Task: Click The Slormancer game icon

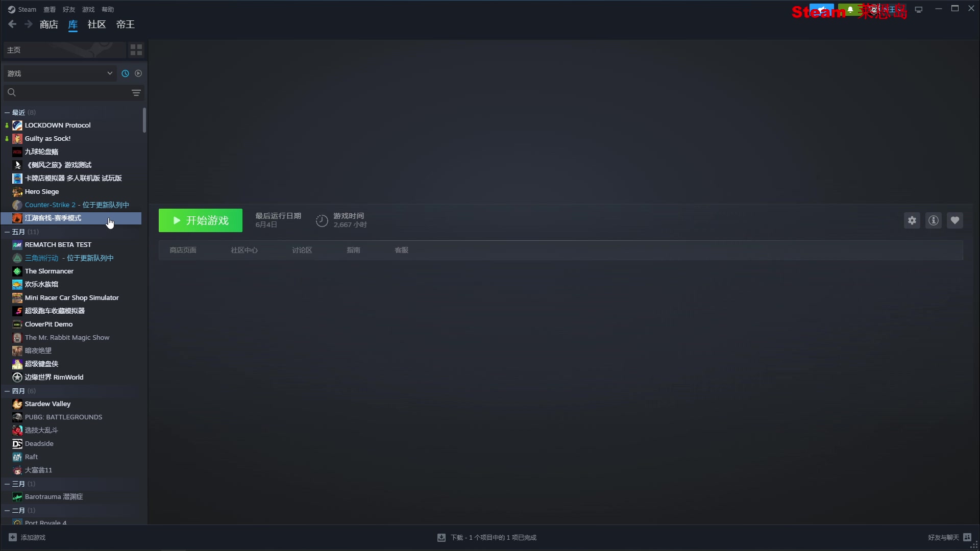Action: [17, 271]
